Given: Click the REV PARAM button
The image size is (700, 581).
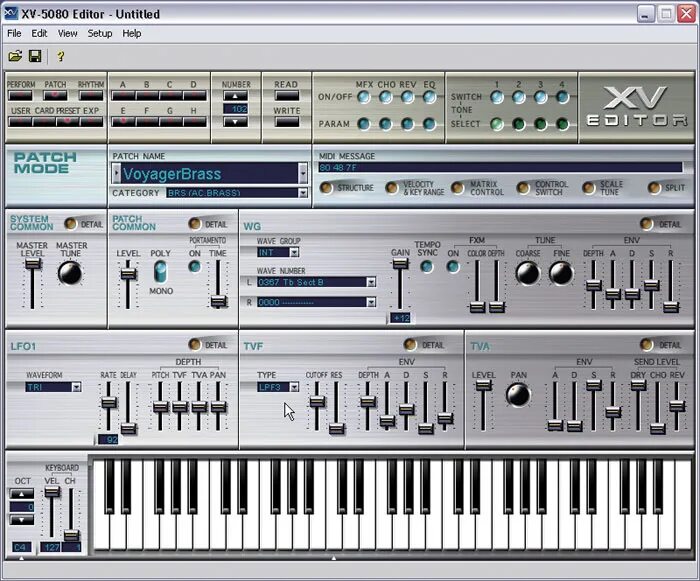Looking at the screenshot, I should 407,124.
